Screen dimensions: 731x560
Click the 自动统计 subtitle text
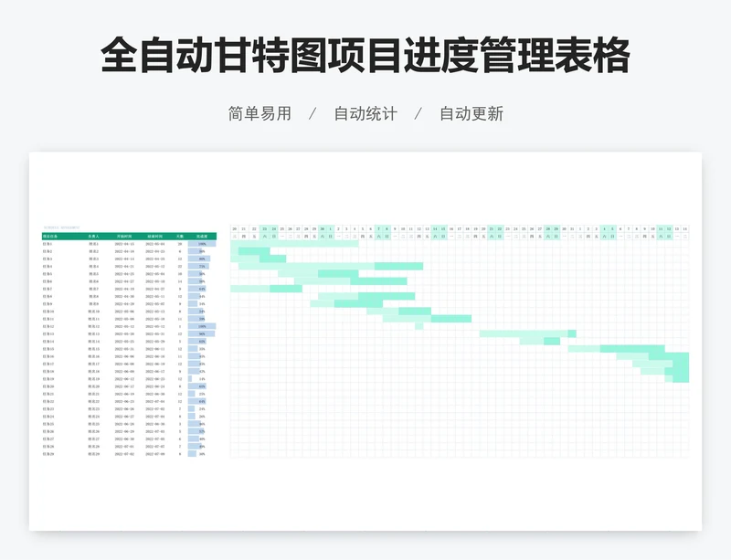click(365, 114)
